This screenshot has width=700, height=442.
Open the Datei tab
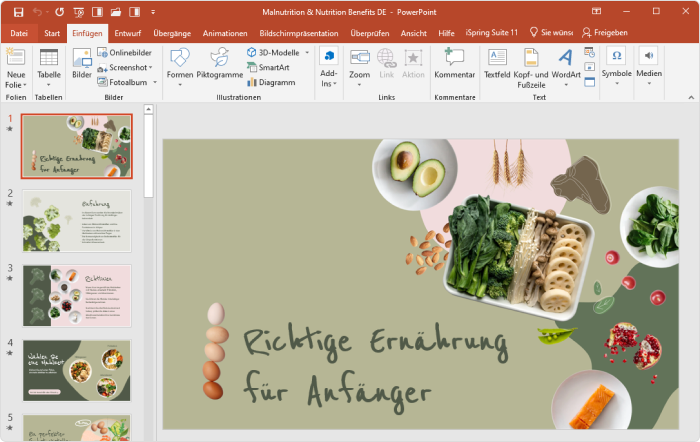pyautogui.click(x=19, y=33)
